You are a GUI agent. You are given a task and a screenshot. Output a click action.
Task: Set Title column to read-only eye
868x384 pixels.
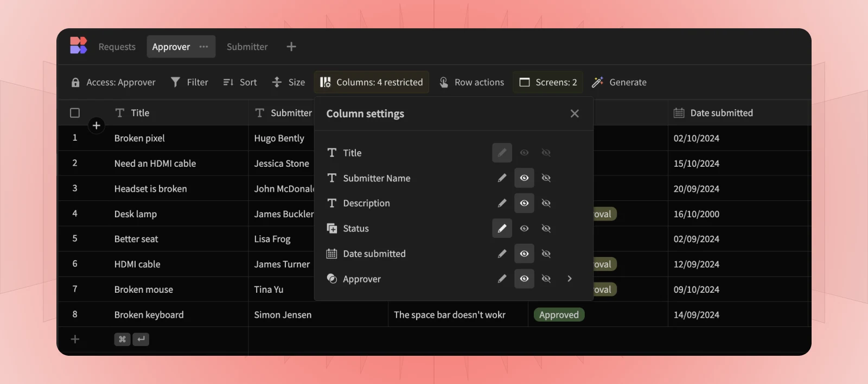(524, 153)
